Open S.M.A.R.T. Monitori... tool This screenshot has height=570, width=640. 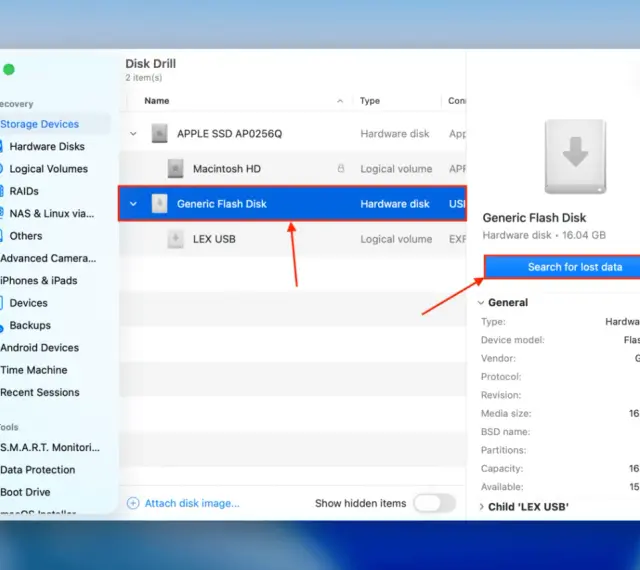click(50, 448)
